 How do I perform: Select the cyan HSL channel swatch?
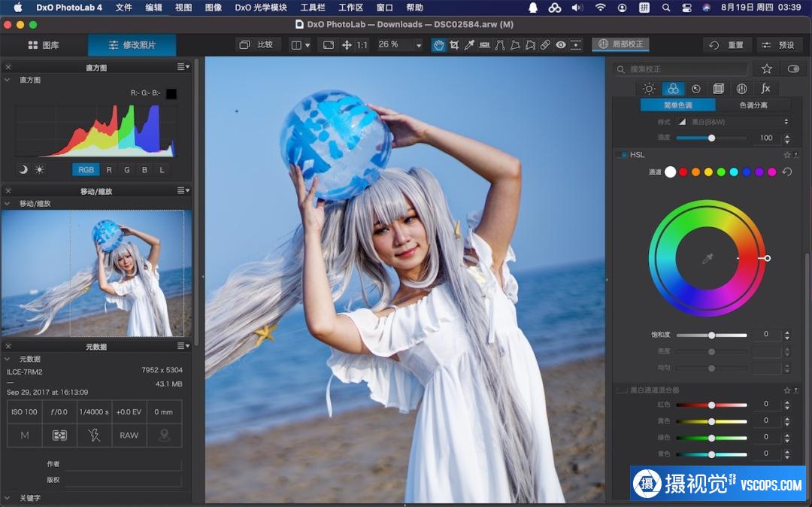(x=734, y=172)
